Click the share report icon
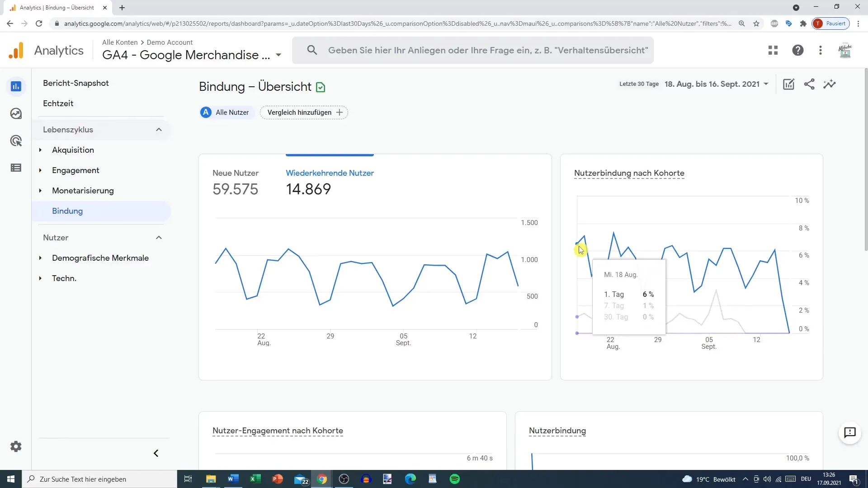This screenshot has width=868, height=488. (x=810, y=84)
